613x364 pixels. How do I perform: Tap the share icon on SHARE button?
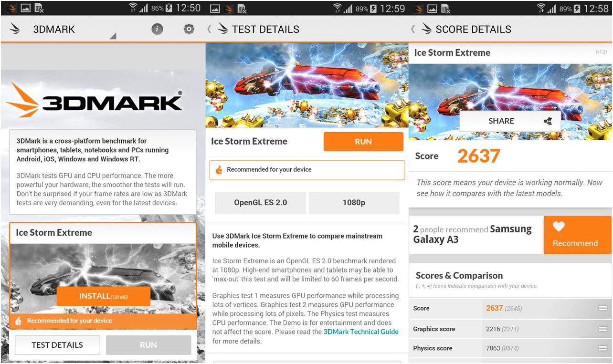click(x=548, y=121)
